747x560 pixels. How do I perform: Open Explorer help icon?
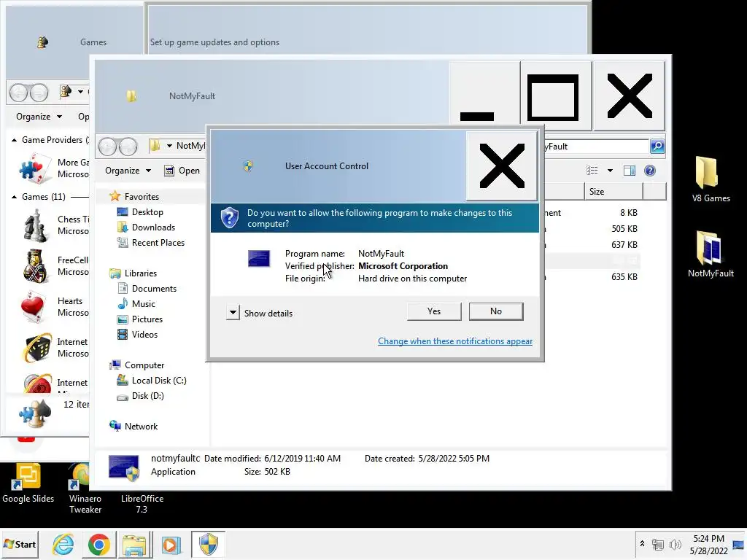pyautogui.click(x=650, y=171)
